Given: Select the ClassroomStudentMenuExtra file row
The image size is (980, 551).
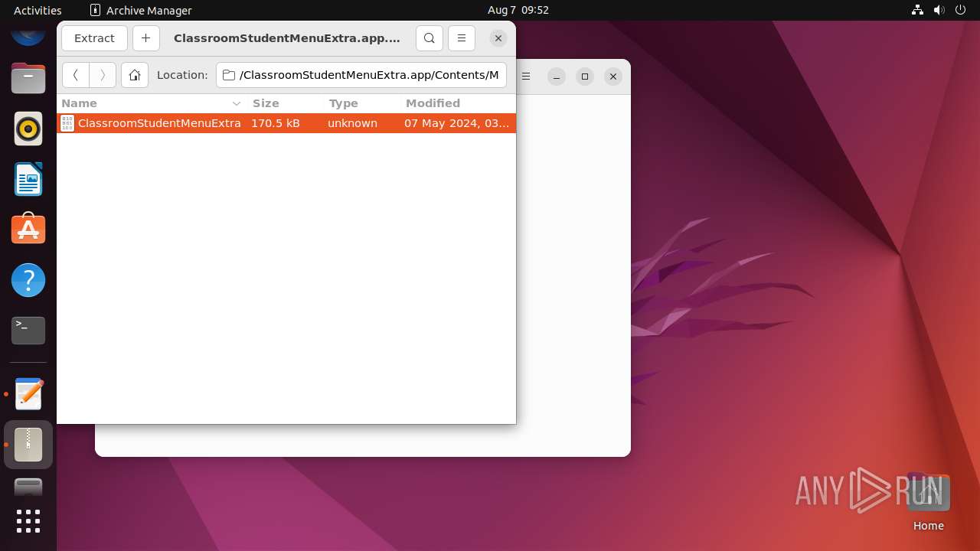Looking at the screenshot, I should pyautogui.click(x=286, y=123).
